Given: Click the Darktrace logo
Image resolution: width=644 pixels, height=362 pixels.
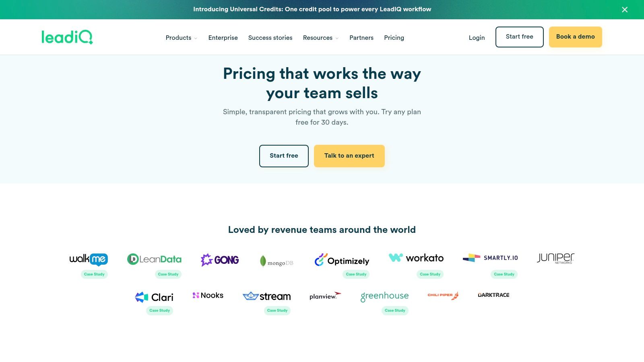Looking at the screenshot, I should pyautogui.click(x=493, y=295).
